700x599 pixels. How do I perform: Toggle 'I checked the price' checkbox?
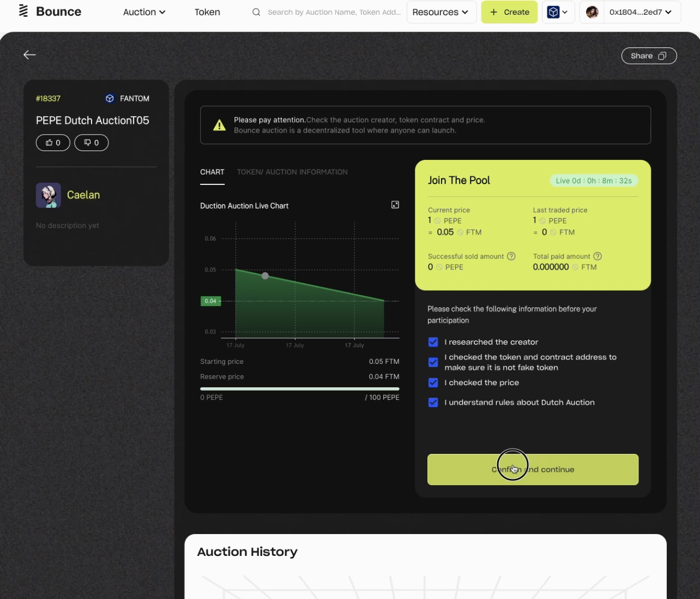pyautogui.click(x=433, y=383)
